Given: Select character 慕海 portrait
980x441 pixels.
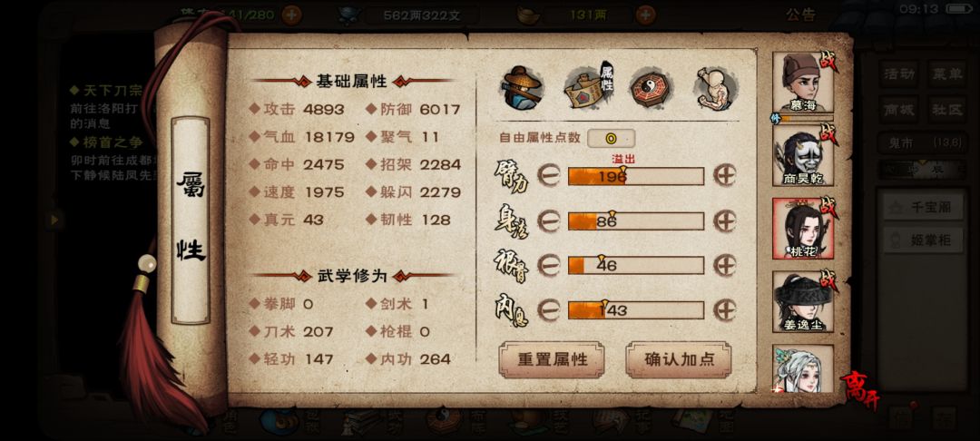Looking at the screenshot, I should coord(803,83).
